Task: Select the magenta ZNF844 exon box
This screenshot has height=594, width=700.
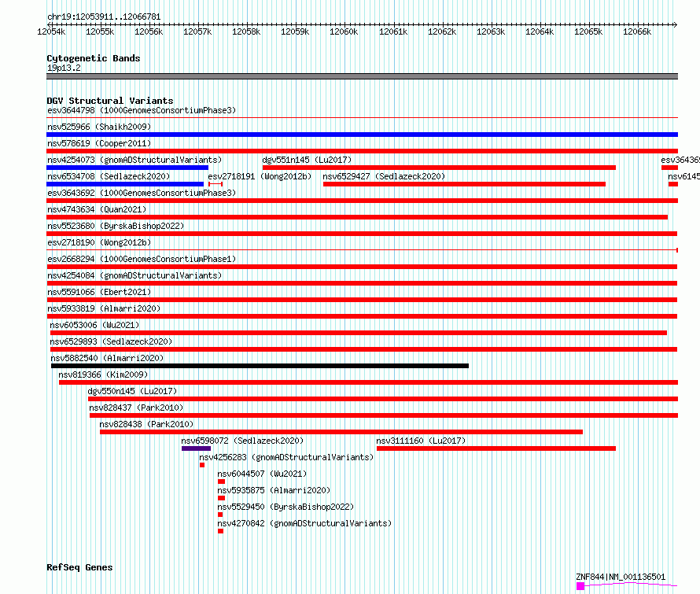Action: 580,586
